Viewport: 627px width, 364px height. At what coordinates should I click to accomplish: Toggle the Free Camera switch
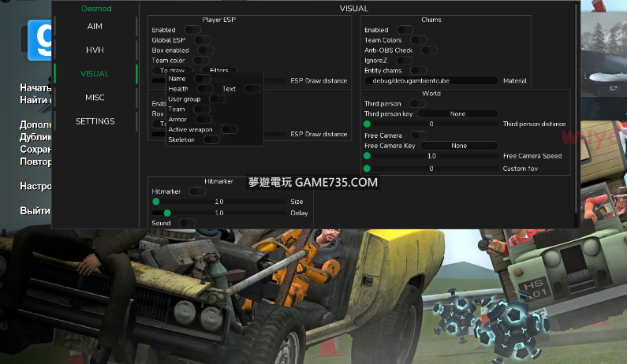(x=419, y=136)
